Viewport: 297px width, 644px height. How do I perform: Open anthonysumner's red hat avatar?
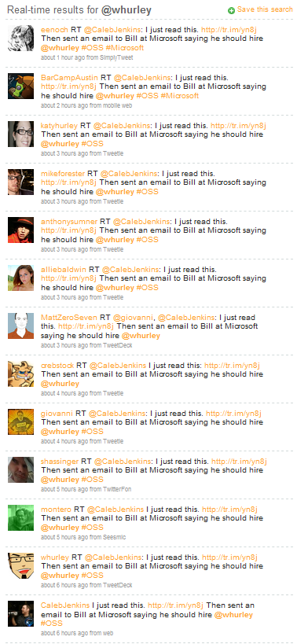click(21, 230)
